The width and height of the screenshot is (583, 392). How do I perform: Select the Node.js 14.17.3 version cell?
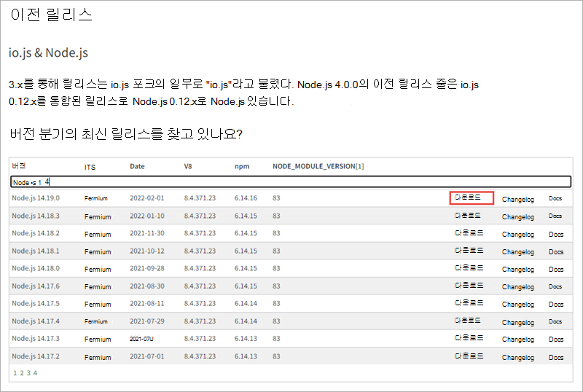(x=36, y=338)
